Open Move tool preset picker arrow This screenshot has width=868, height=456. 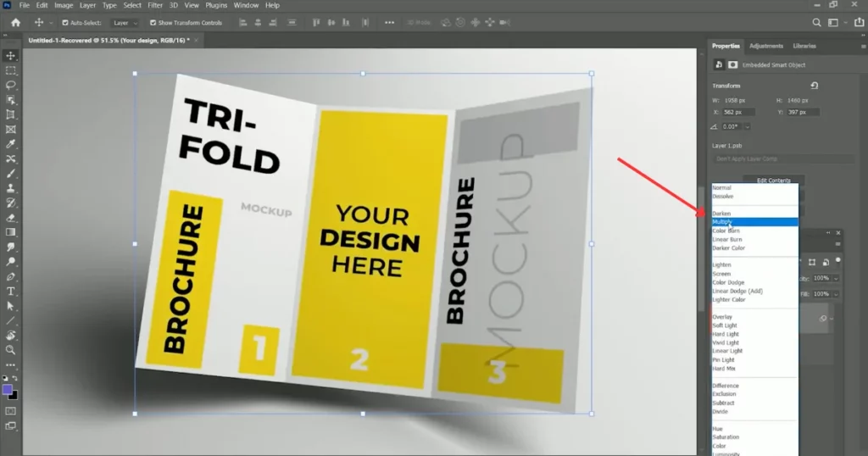pyautogui.click(x=51, y=23)
